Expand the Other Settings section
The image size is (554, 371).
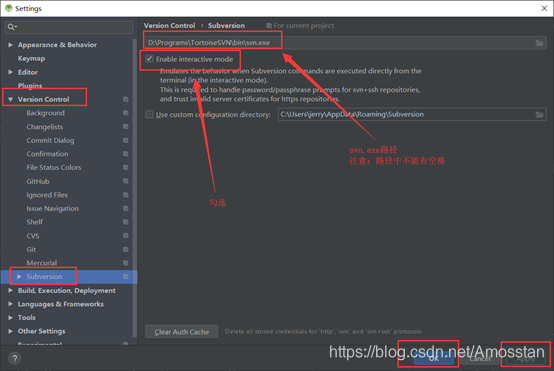tap(11, 331)
